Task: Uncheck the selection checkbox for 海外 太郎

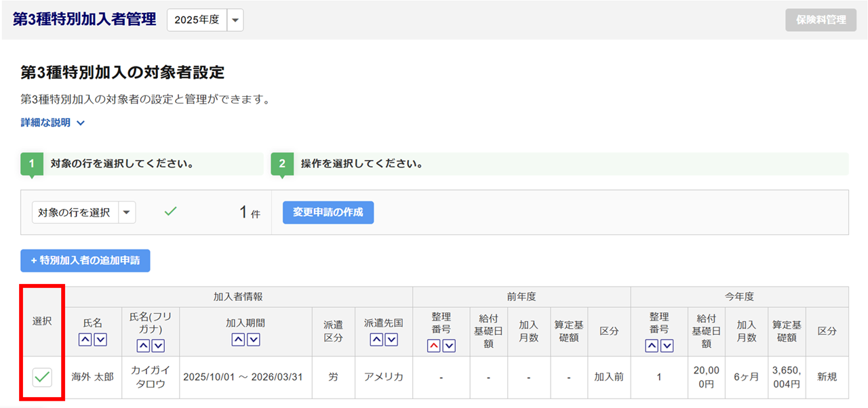Action: pyautogui.click(x=42, y=377)
